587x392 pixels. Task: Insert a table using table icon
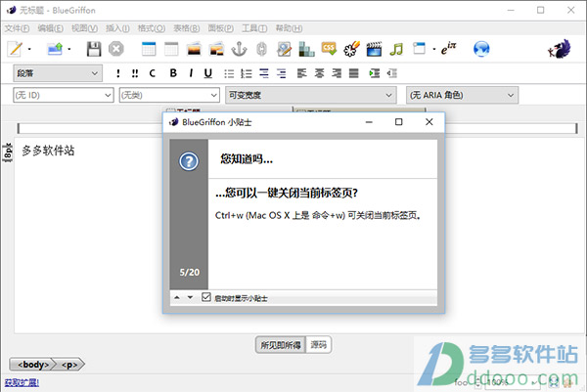point(149,49)
